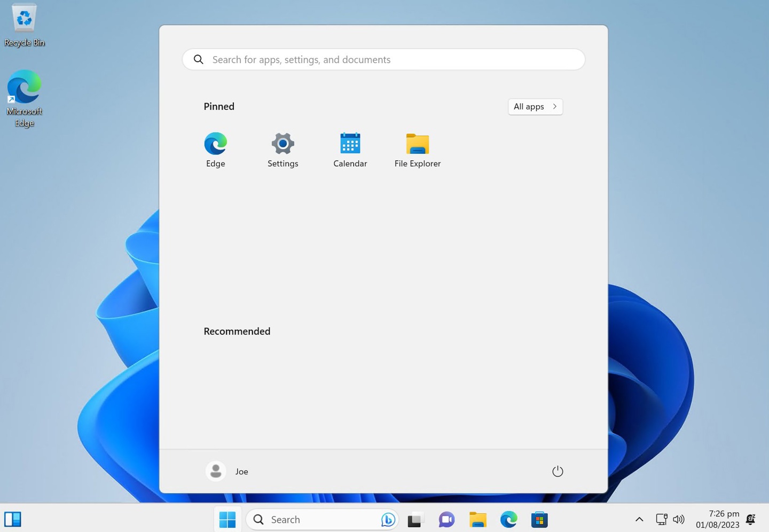Open Edge from the pinned apps
This screenshot has width=769, height=532.
[215, 150]
